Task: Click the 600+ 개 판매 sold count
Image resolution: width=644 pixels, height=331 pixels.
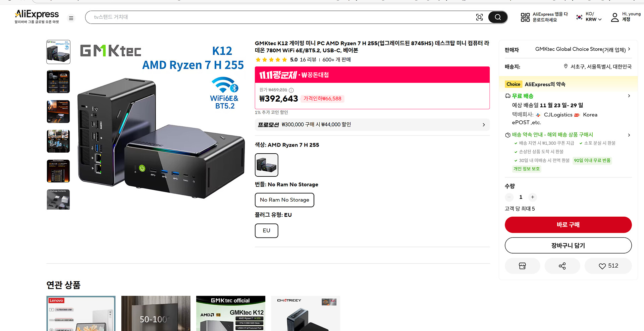Action: 336,60
